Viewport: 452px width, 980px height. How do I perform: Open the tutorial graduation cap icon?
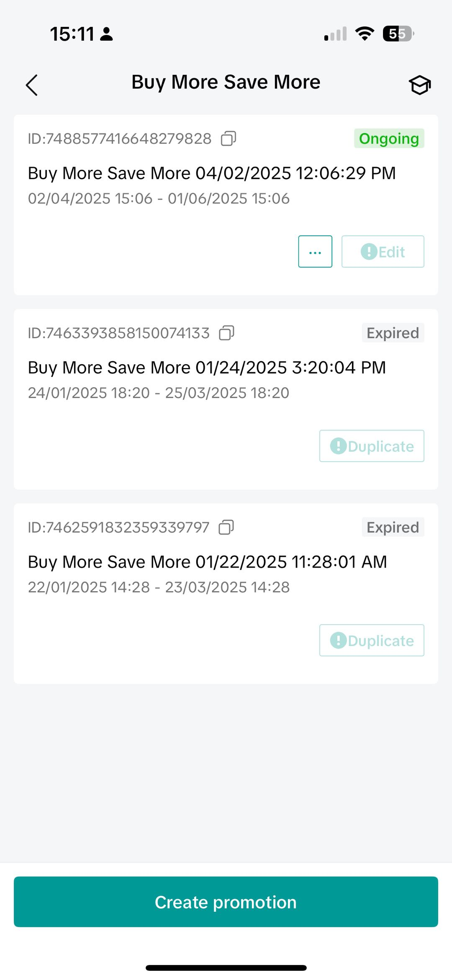point(419,85)
